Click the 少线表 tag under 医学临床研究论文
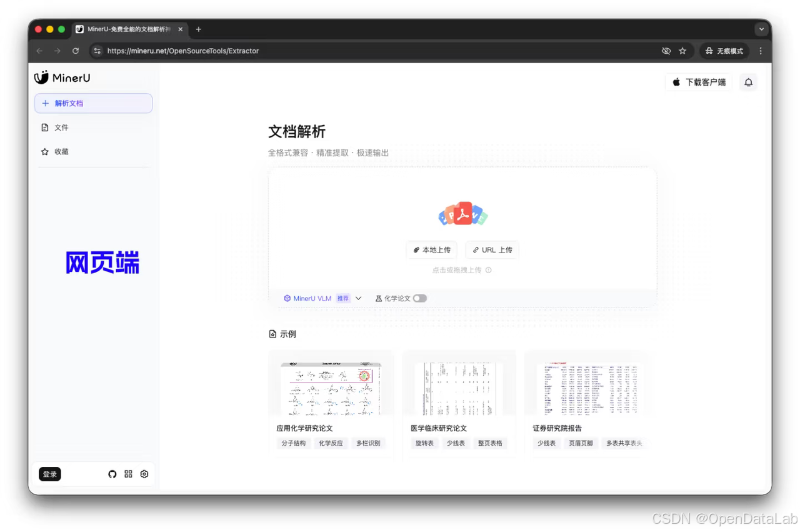This screenshot has height=532, width=800. 456,443
